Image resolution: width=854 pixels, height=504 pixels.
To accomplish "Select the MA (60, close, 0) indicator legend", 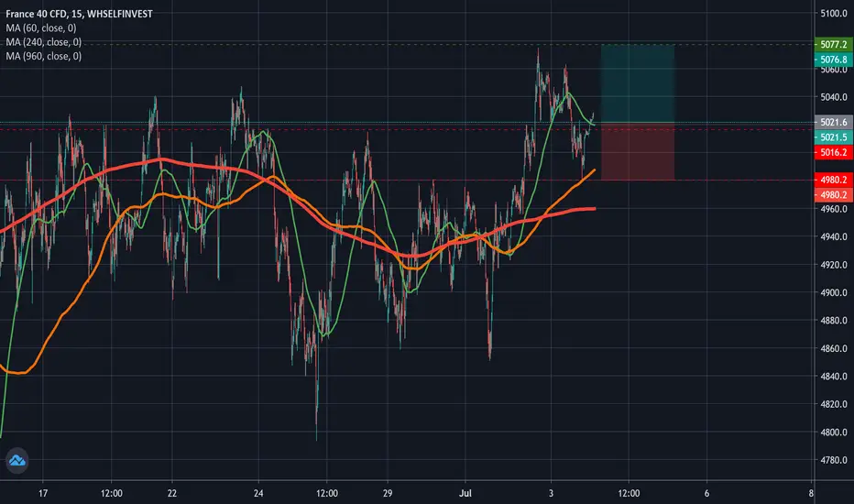I will pyautogui.click(x=41, y=27).
